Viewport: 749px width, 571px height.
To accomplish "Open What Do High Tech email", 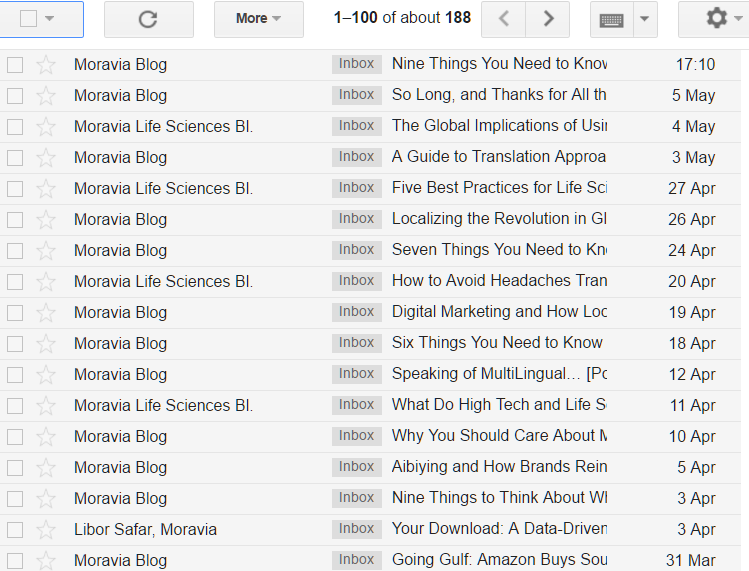I will coord(499,405).
